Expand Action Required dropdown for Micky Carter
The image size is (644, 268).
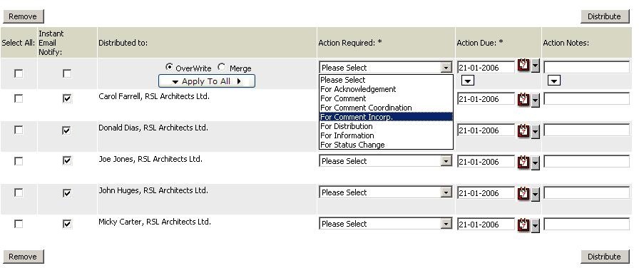(x=385, y=224)
